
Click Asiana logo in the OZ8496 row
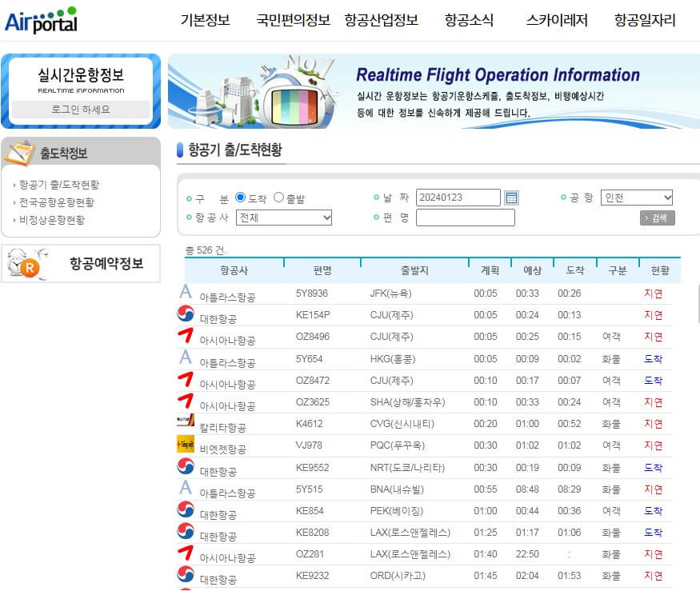[x=186, y=335]
